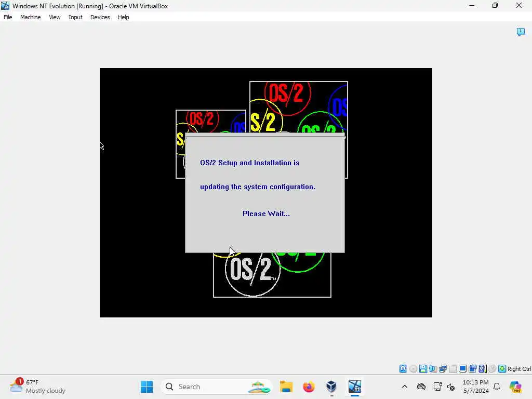Open the clock showing 10:13 PM

[x=476, y=387]
